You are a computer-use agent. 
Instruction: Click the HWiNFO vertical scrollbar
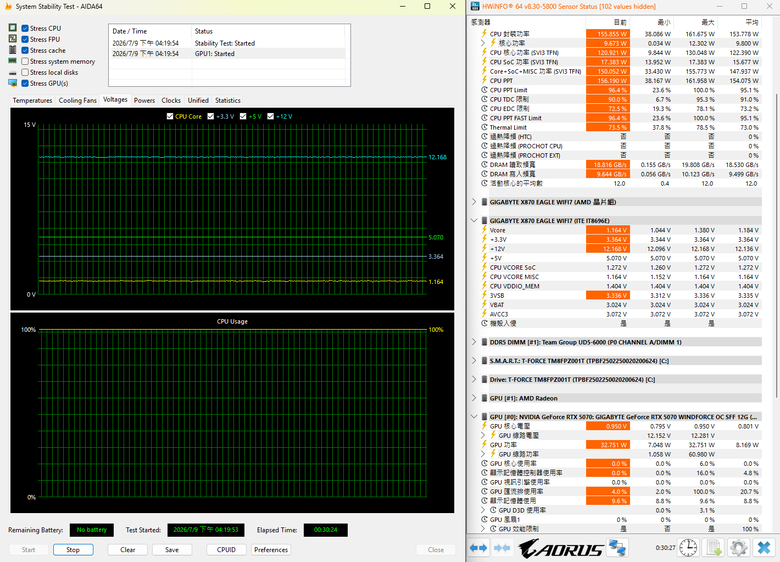click(x=775, y=244)
